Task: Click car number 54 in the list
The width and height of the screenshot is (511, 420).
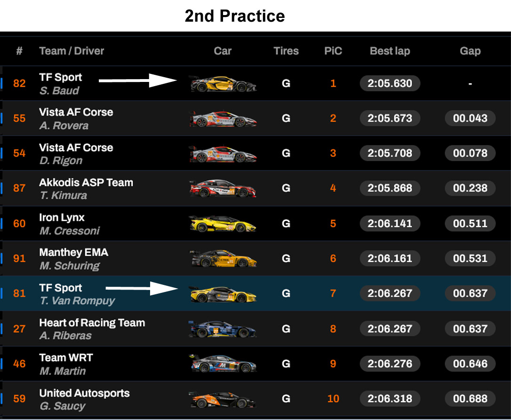Action: tap(19, 153)
